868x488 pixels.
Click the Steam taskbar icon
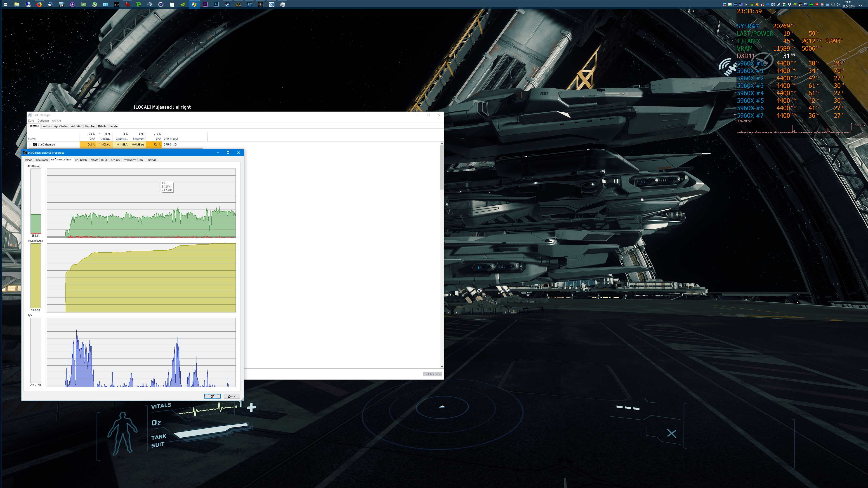[227, 4]
